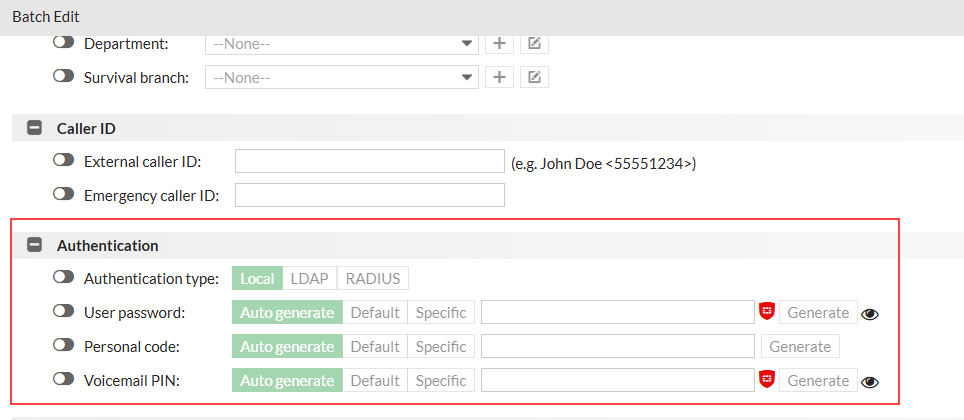Click the add icon beside Department

pyautogui.click(x=499, y=44)
